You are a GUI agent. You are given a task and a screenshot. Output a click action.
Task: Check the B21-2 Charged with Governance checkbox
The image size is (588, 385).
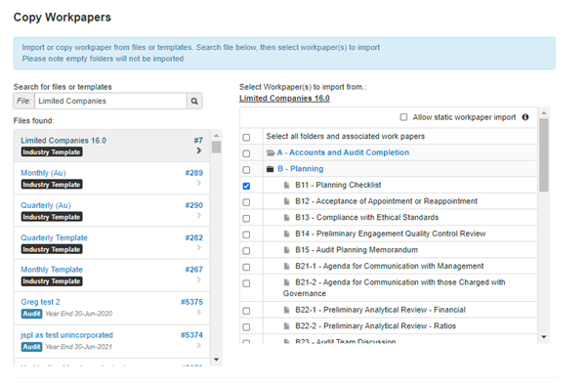[x=246, y=283]
